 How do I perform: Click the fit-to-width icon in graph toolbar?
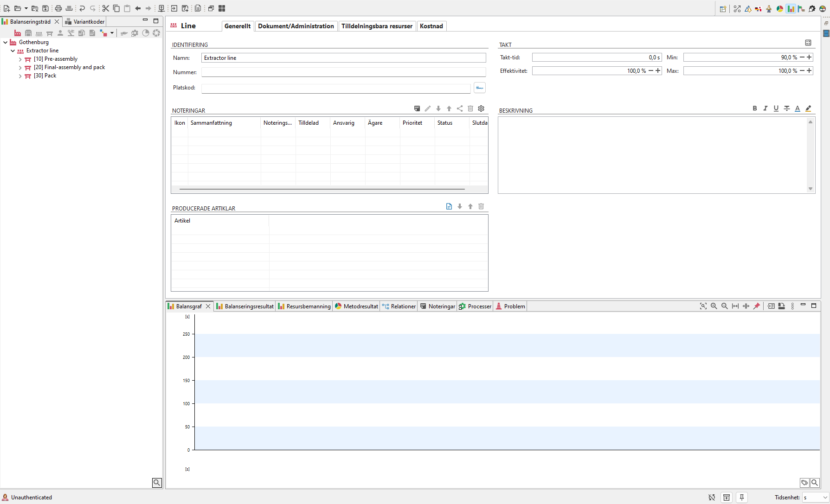735,306
